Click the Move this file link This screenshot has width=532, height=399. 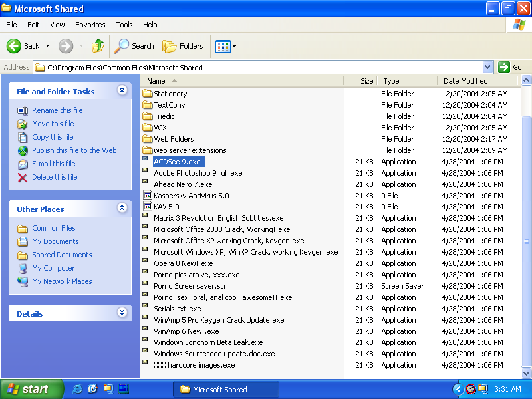tap(53, 124)
